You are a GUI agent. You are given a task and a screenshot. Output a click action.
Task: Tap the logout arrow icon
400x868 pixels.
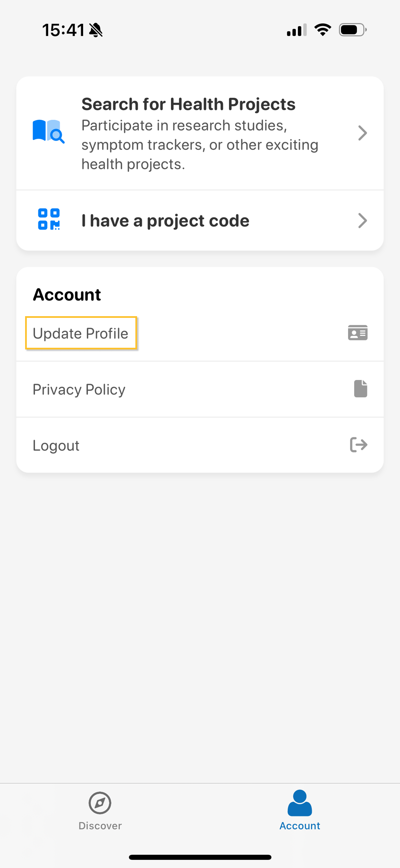coord(359,445)
